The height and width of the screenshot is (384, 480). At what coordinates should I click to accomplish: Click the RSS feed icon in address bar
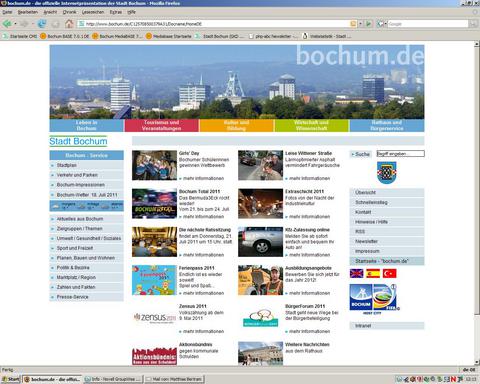pos(353,24)
